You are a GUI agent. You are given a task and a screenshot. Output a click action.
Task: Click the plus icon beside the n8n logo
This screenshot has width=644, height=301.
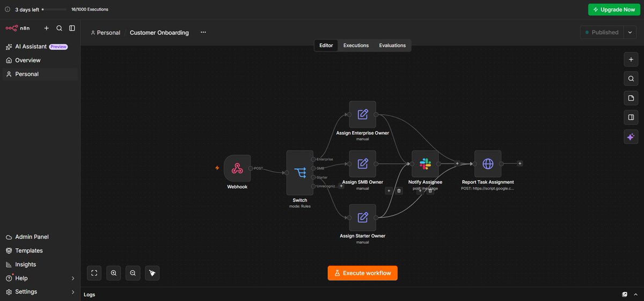click(x=46, y=28)
